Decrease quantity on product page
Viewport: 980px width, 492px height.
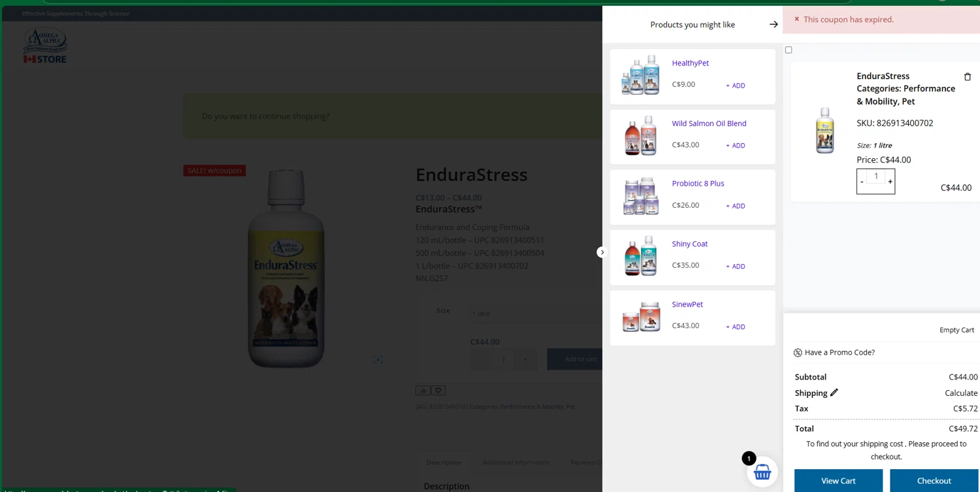(482, 359)
